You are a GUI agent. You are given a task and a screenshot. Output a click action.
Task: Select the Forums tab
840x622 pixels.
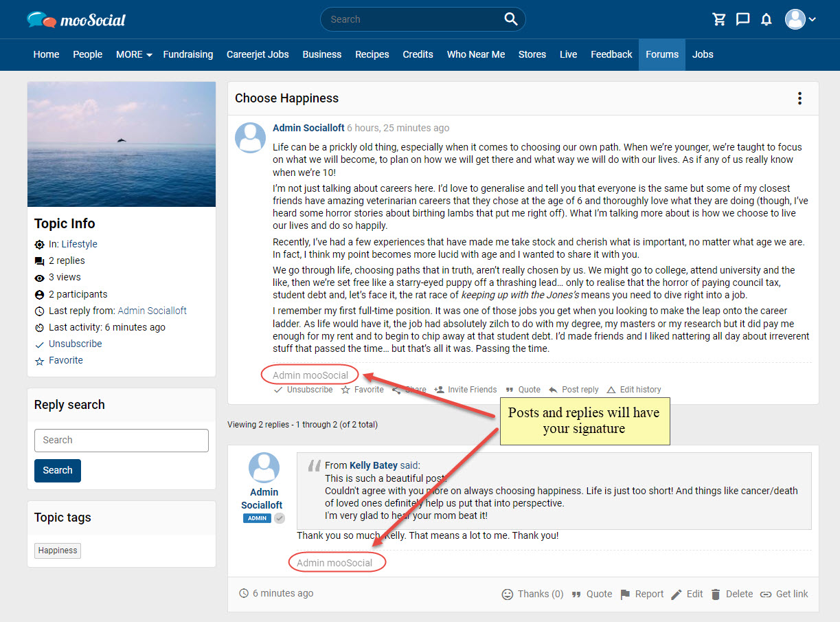662,54
